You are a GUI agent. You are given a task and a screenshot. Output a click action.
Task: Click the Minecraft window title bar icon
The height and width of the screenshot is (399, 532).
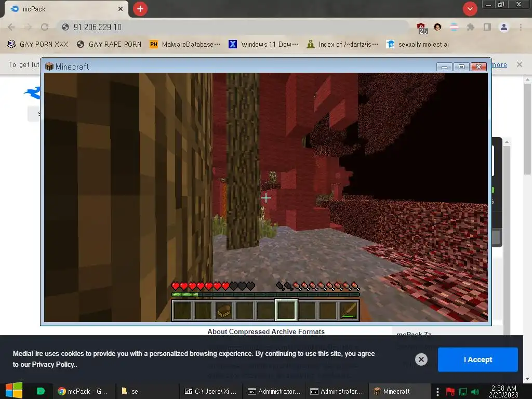click(x=49, y=66)
